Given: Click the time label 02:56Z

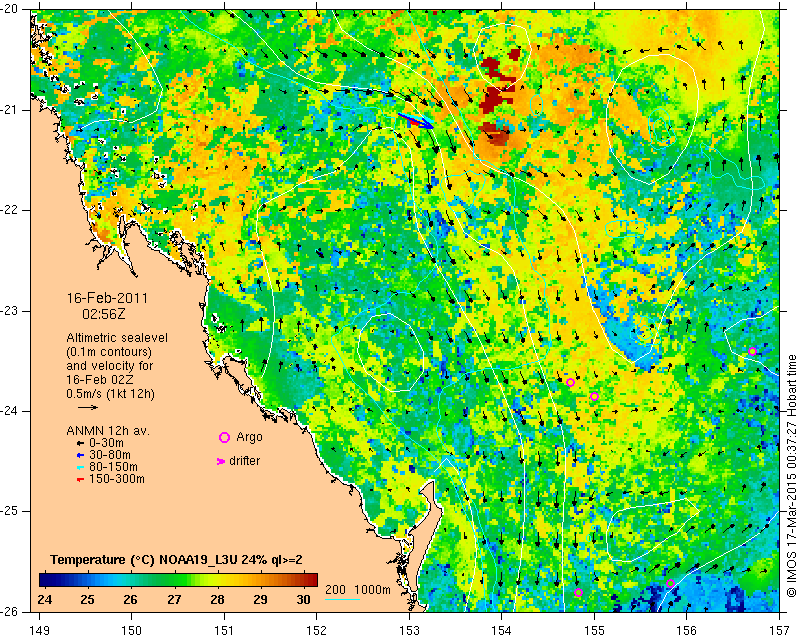Looking at the screenshot, I should [x=104, y=314].
